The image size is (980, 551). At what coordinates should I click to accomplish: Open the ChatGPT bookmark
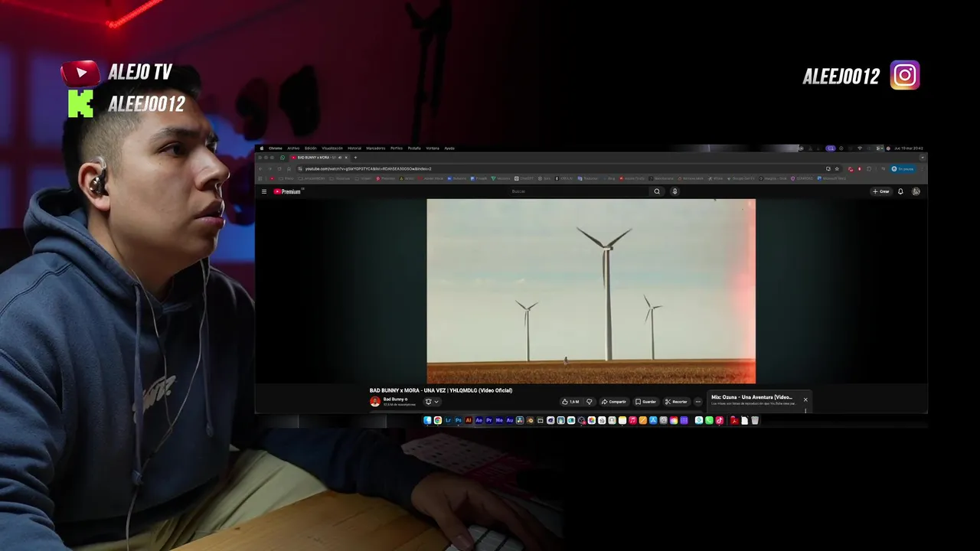[x=524, y=178]
